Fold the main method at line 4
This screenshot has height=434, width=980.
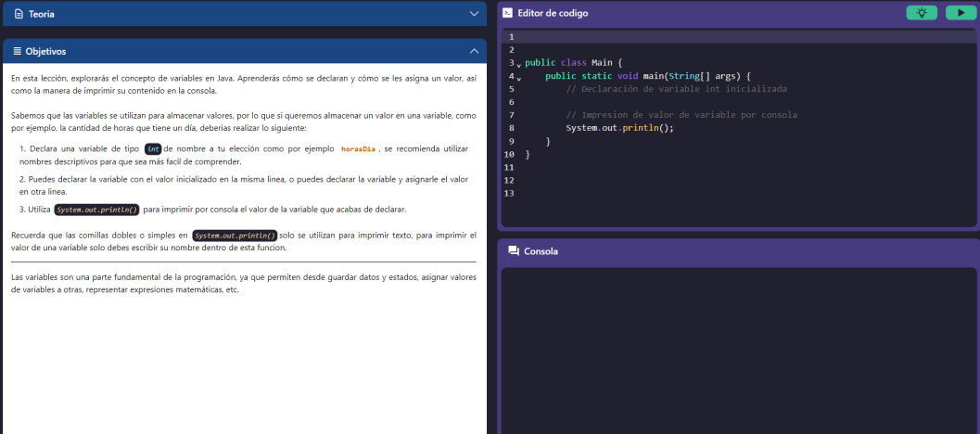point(518,77)
